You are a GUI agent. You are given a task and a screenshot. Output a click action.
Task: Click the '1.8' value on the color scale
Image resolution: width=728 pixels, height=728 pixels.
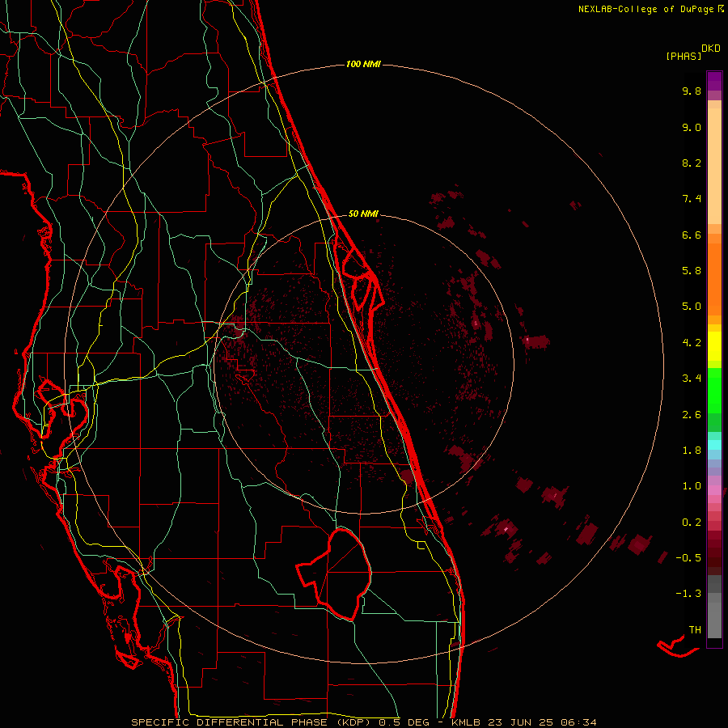[692, 451]
